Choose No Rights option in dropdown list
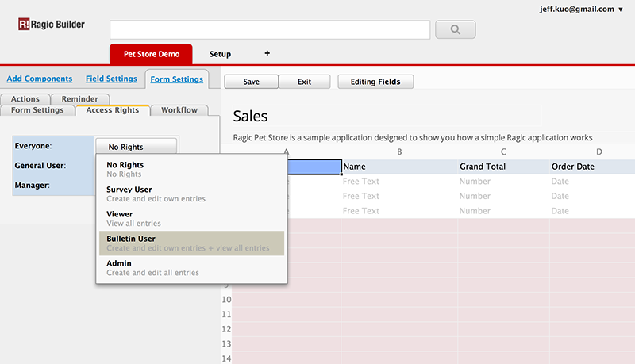 click(x=191, y=169)
